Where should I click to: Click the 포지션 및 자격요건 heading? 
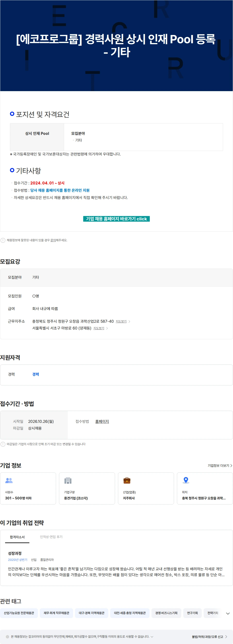tap(43, 114)
